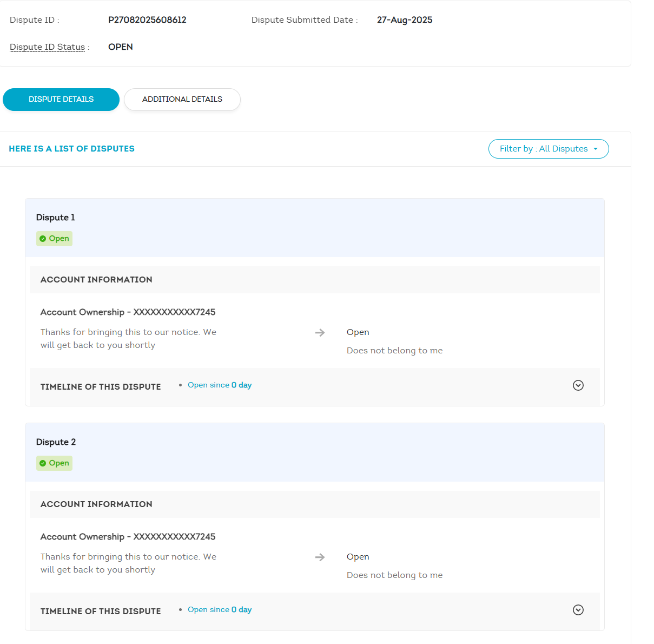This screenshot has height=644, width=654.
Task: Select the Dispute Details tab
Action: point(61,100)
